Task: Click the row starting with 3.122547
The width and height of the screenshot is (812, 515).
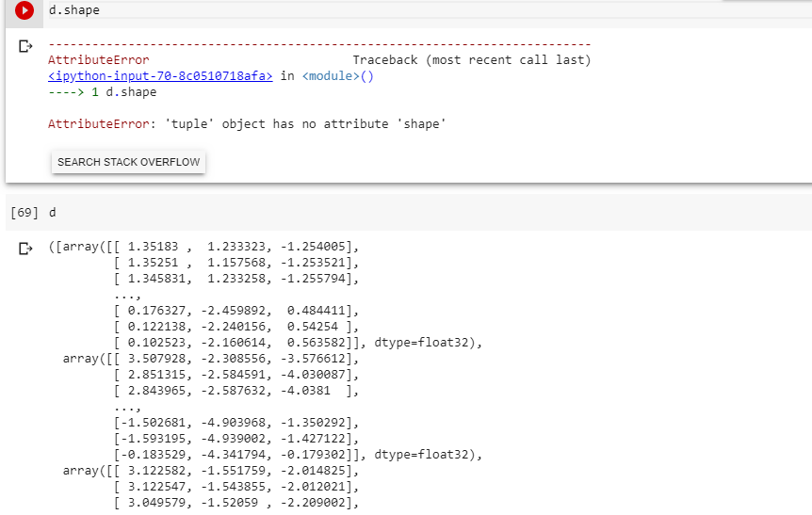Action: 236,487
